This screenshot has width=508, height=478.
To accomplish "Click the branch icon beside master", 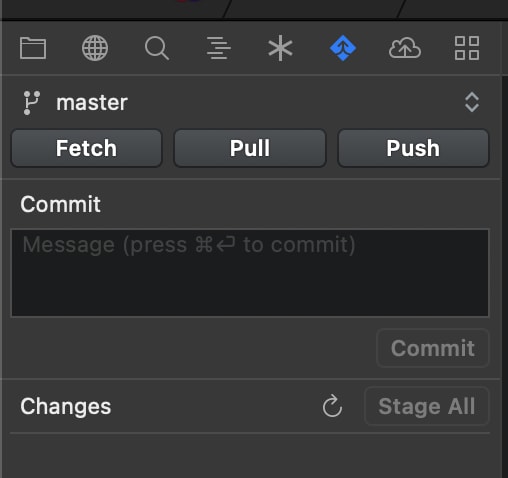I will coord(31,103).
